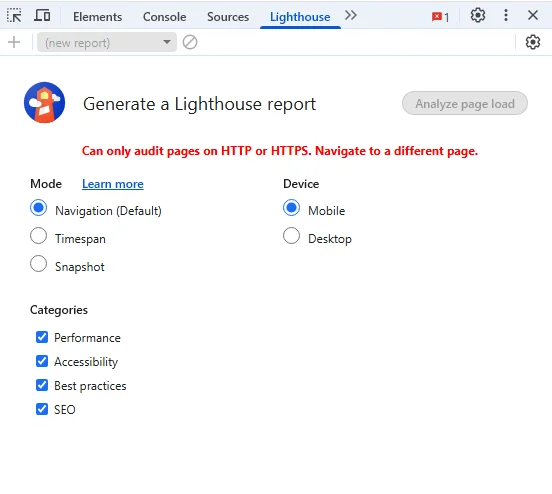Select Navigation (Default) mode
Viewport: 552px width, 494px height.
pos(38,208)
